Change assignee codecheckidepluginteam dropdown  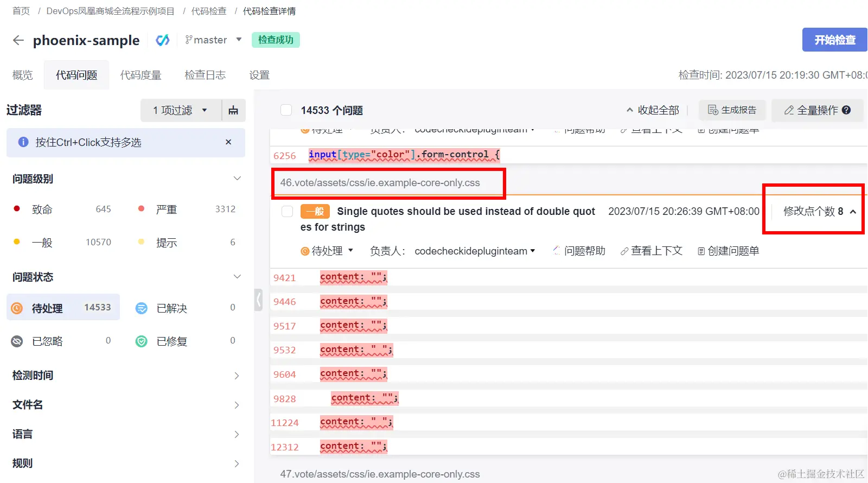475,251
